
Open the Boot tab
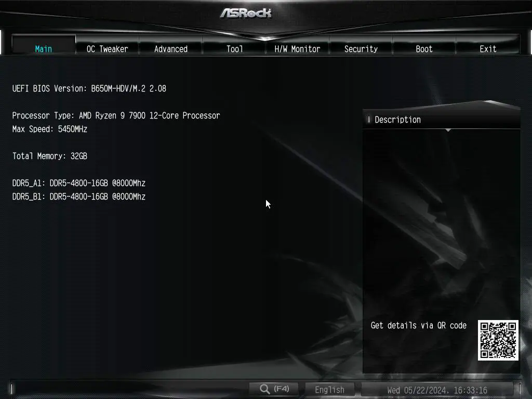tap(424, 49)
